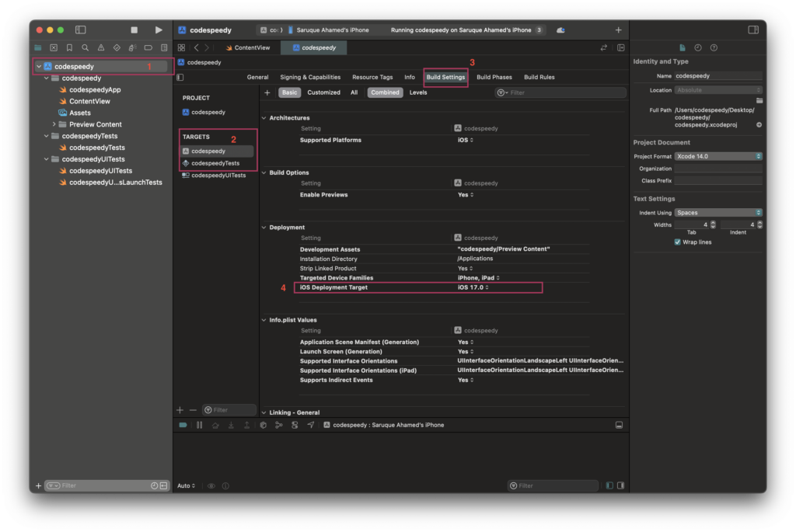Open the Project Format dropdown
Image resolution: width=796 pixels, height=532 pixels.
(718, 156)
